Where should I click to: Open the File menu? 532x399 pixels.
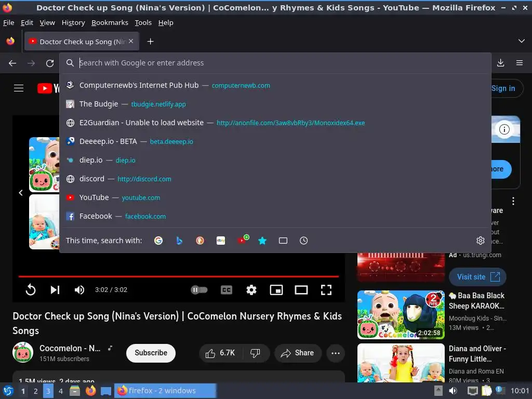click(8, 23)
